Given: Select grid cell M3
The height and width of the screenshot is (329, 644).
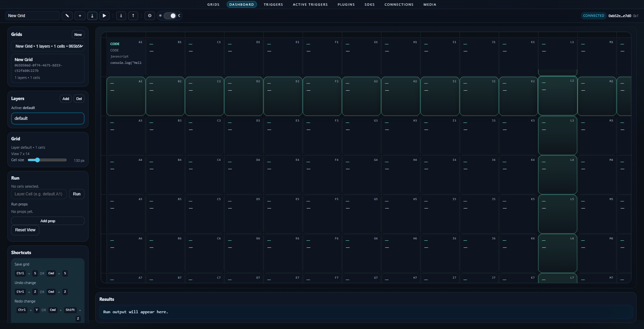Looking at the screenshot, I should (597, 136).
